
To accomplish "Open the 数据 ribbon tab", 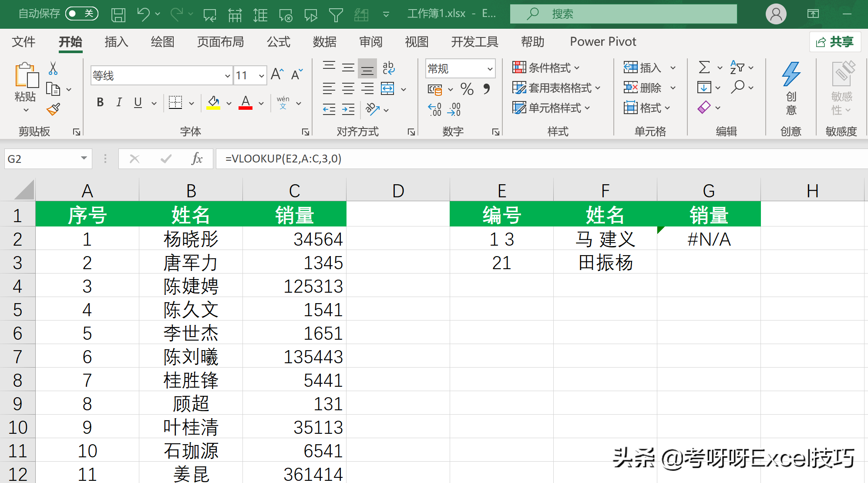I will pos(324,42).
